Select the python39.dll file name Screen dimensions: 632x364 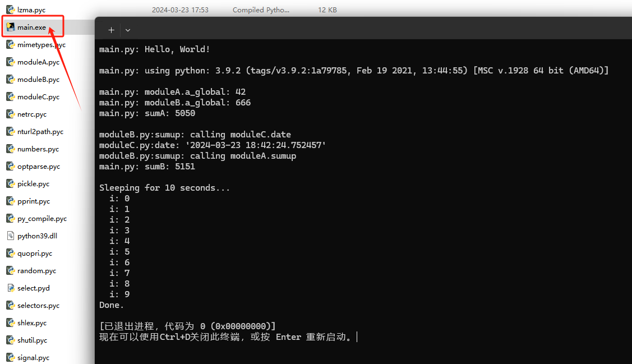point(37,236)
